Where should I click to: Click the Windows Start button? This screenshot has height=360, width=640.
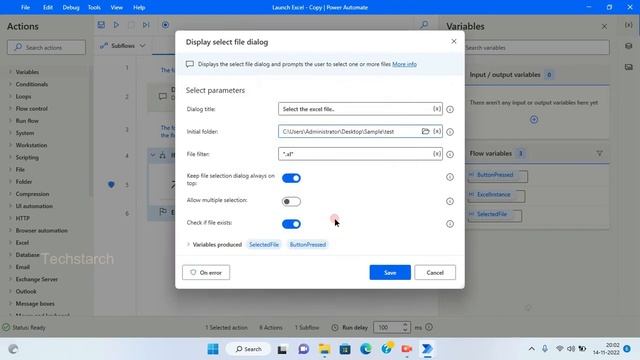click(x=213, y=349)
